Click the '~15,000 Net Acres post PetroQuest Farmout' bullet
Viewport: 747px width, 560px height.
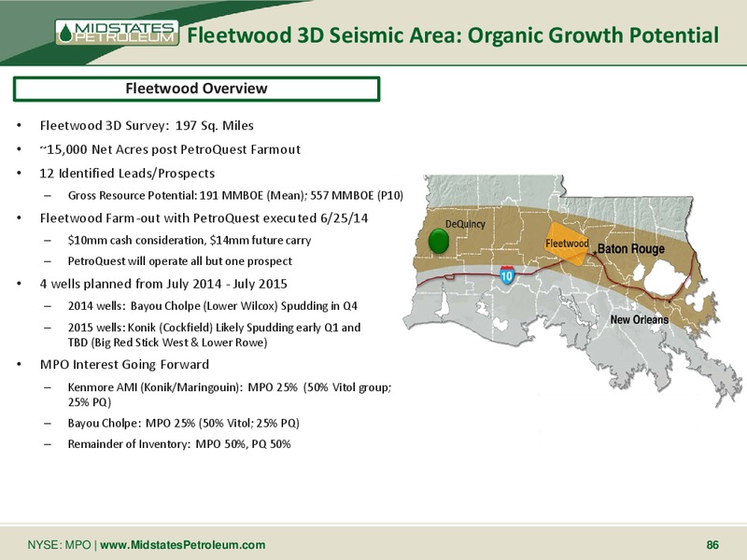click(x=170, y=149)
